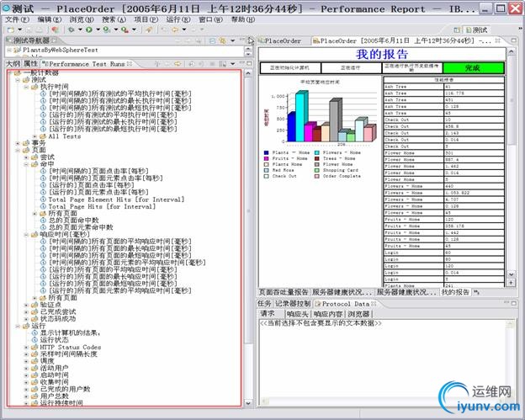The image size is (525, 420).
Task: Select the 响应头 tab in Protocol Data
Action: point(297,314)
